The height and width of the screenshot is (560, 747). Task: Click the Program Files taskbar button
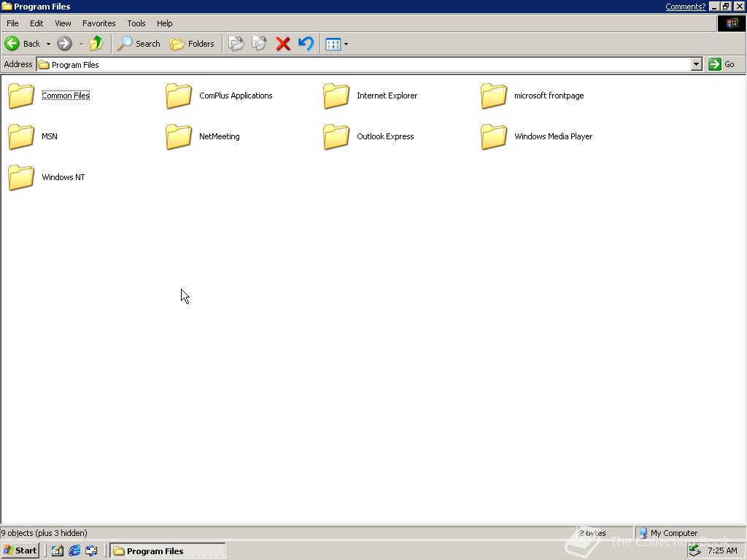pyautogui.click(x=168, y=551)
